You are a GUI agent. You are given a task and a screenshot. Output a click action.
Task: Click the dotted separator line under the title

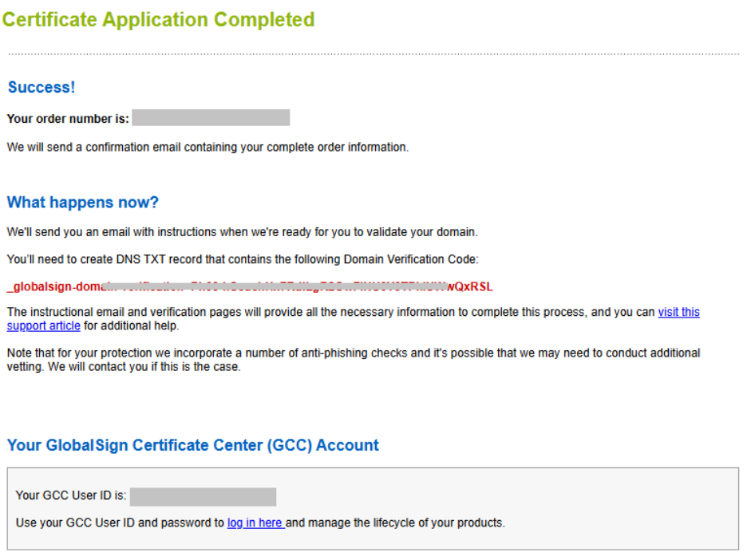pyautogui.click(x=373, y=54)
